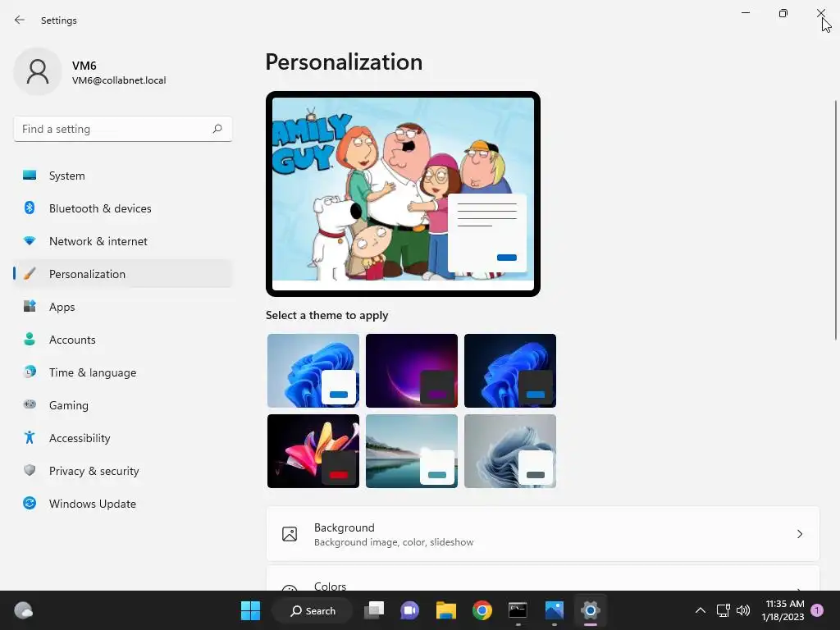Select the Personalization category
The height and width of the screenshot is (630, 840).
click(123, 274)
